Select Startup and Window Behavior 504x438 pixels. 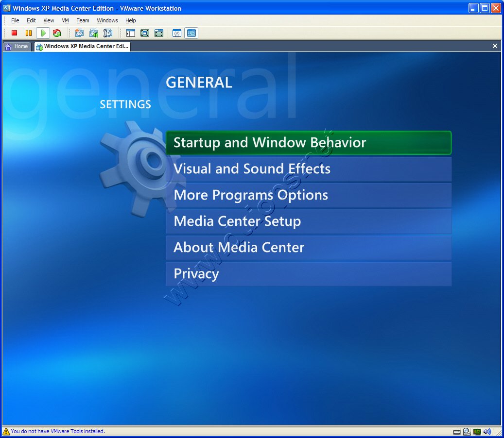[309, 143]
